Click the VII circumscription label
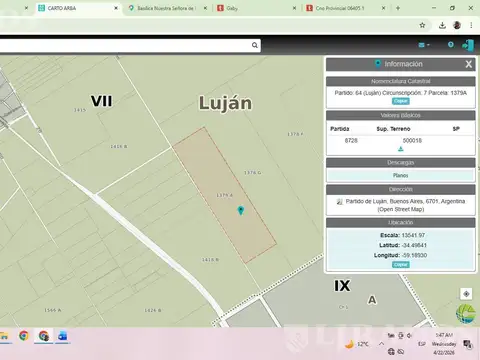This screenshot has width=480, height=360. click(x=102, y=101)
